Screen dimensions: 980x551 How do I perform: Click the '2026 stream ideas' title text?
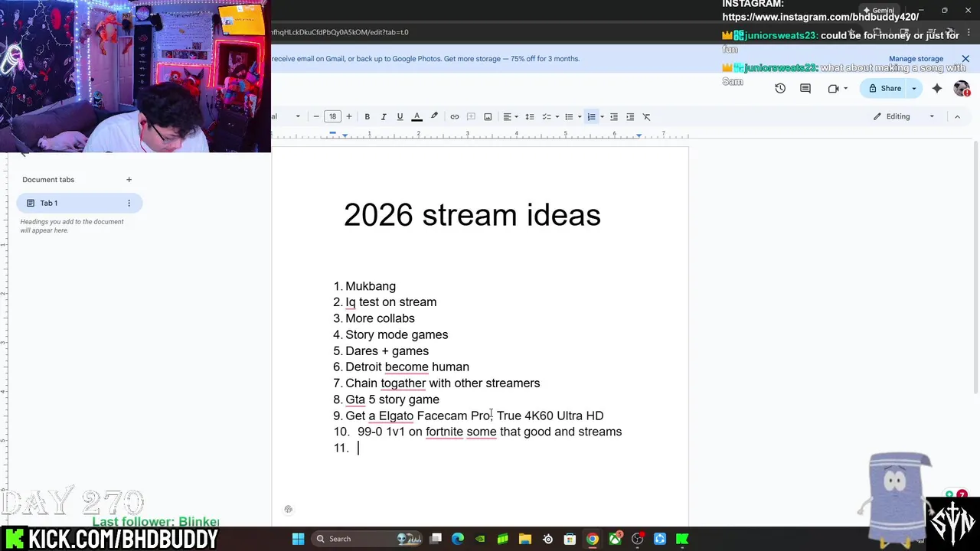click(x=472, y=215)
